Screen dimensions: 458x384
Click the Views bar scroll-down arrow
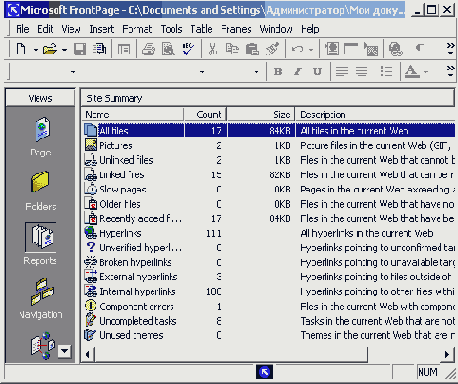click(64, 351)
